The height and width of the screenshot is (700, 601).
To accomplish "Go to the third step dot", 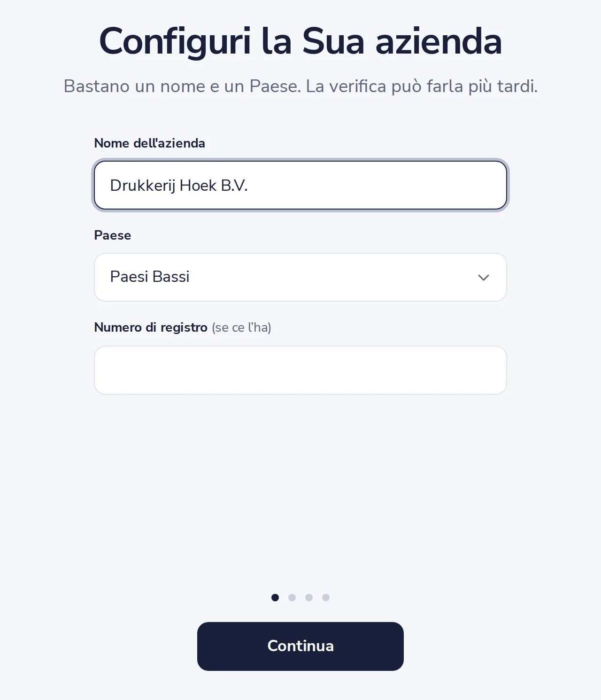I will [309, 598].
